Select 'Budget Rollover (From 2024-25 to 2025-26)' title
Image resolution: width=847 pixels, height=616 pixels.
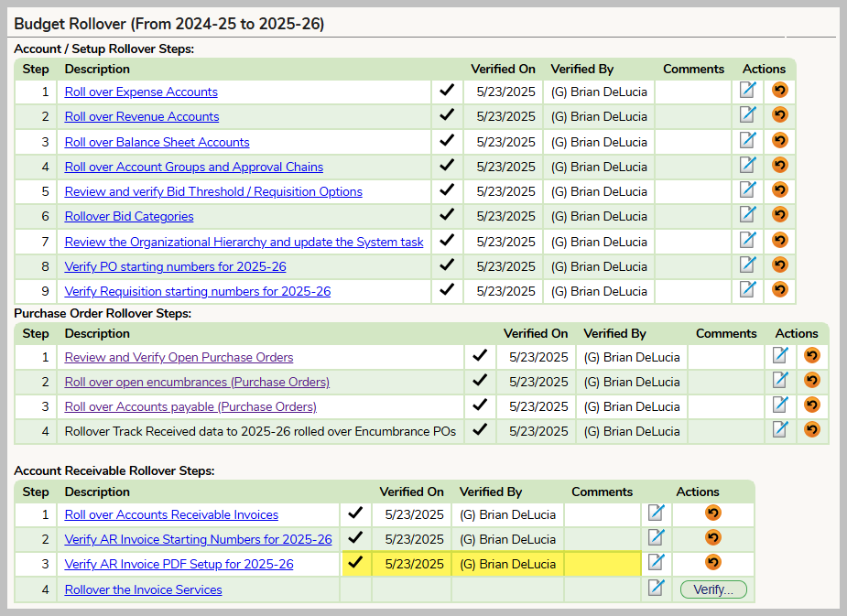(169, 24)
